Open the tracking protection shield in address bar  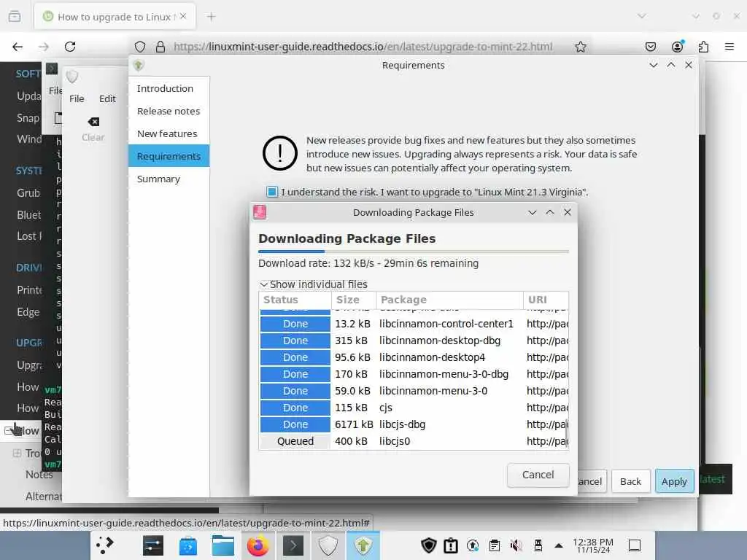[x=139, y=47]
